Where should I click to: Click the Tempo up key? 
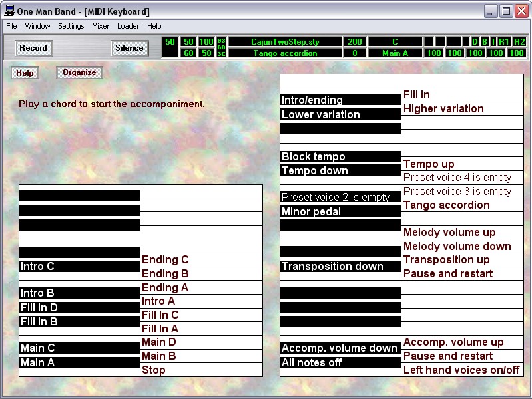click(x=463, y=164)
